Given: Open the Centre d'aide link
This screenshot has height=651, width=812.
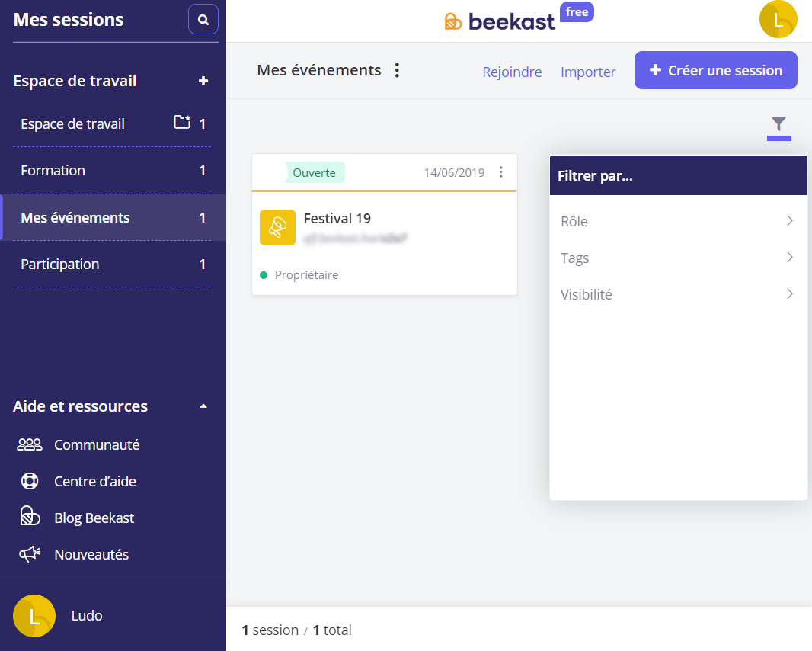Looking at the screenshot, I should 95,482.
